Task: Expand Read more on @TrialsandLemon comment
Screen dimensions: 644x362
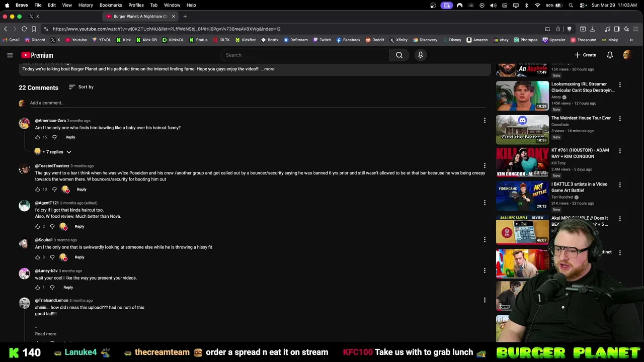Action: coord(46,334)
